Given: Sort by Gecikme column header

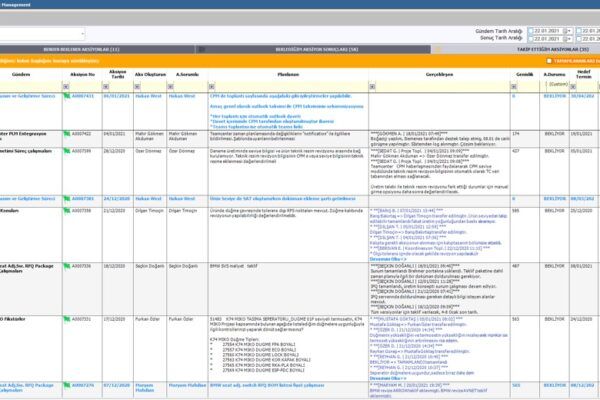Looking at the screenshot, I should pyautogui.click(x=525, y=74).
